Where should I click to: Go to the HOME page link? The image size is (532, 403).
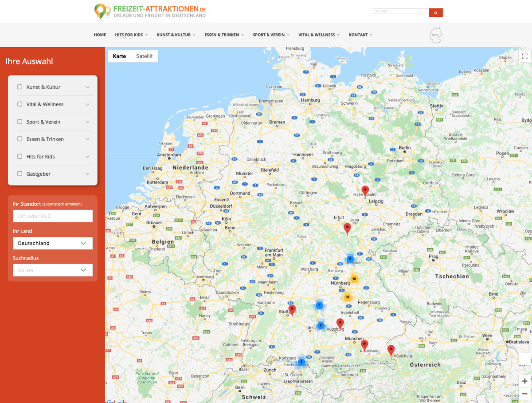point(100,35)
